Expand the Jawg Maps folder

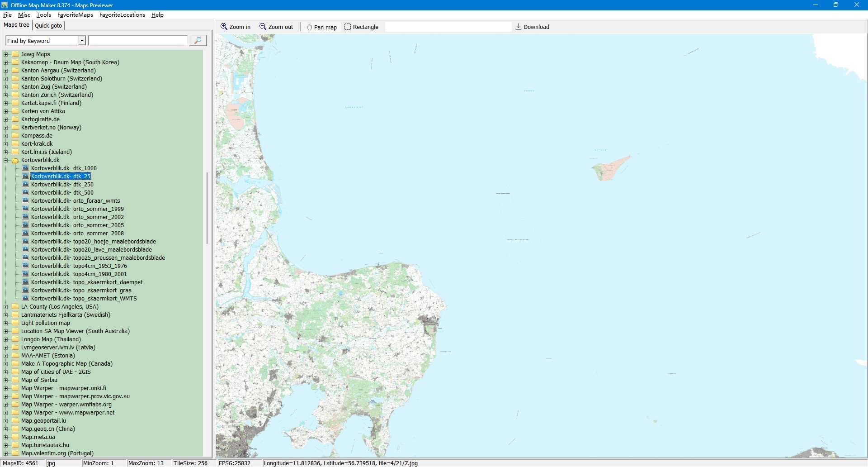point(6,54)
